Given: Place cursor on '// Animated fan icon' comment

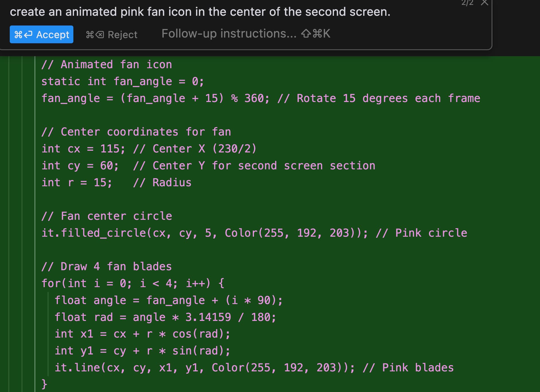Looking at the screenshot, I should point(107,64).
